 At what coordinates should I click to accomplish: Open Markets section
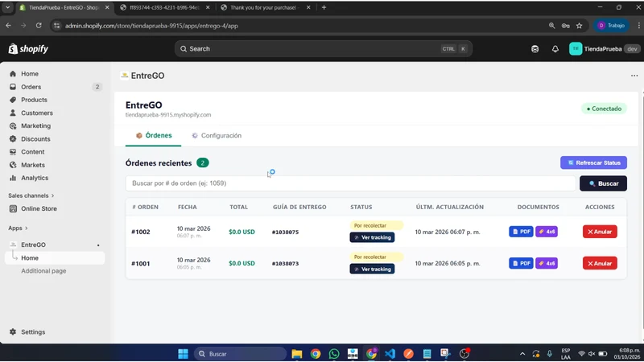click(33, 165)
